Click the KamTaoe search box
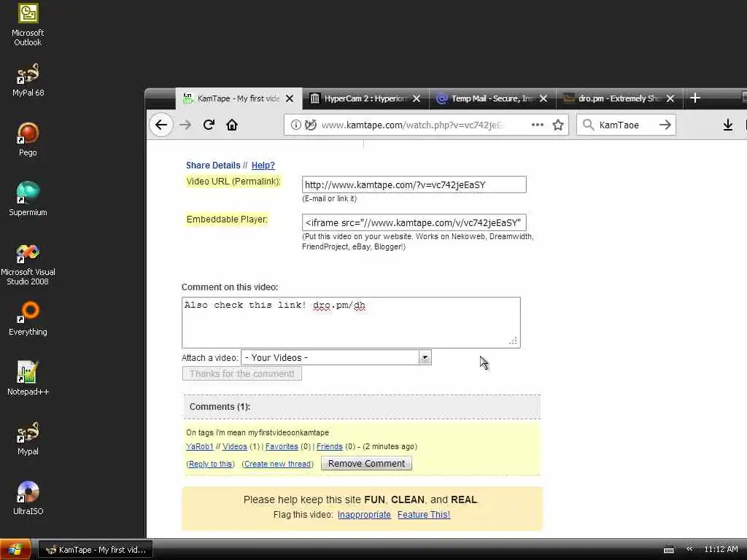The height and width of the screenshot is (560, 747). (x=625, y=125)
